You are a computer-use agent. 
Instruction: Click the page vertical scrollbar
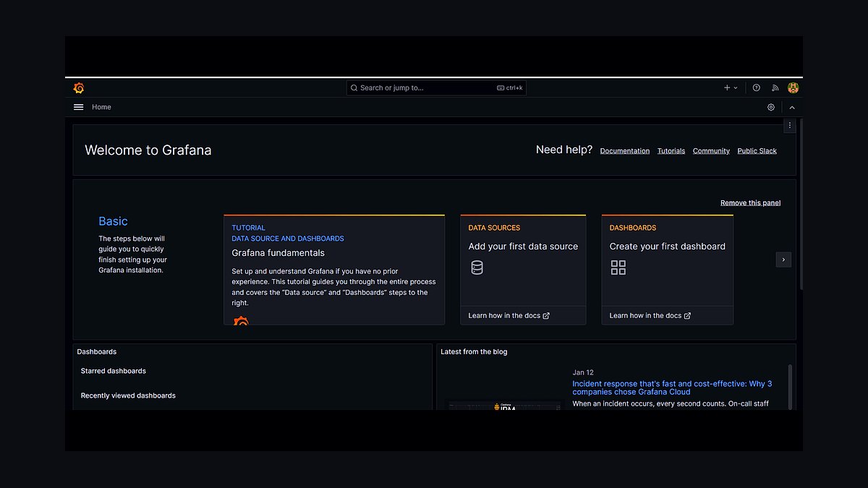[x=801, y=205]
